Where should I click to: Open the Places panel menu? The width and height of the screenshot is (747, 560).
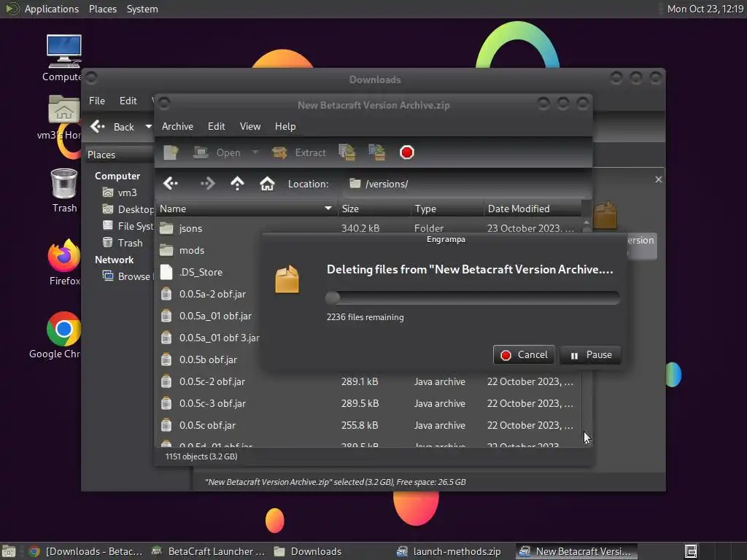click(102, 9)
